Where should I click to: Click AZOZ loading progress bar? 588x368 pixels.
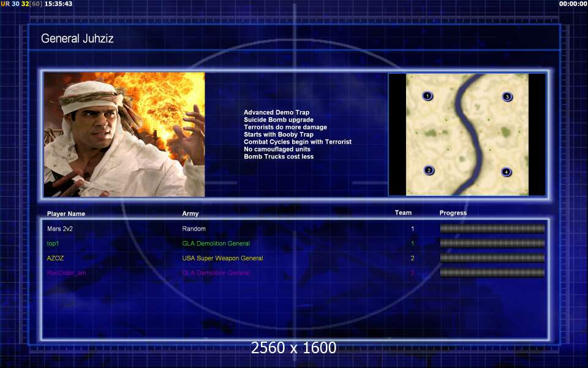492,258
